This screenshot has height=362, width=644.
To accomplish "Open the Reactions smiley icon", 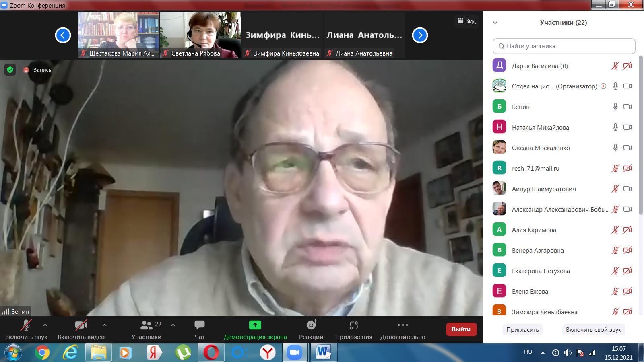I will (311, 325).
